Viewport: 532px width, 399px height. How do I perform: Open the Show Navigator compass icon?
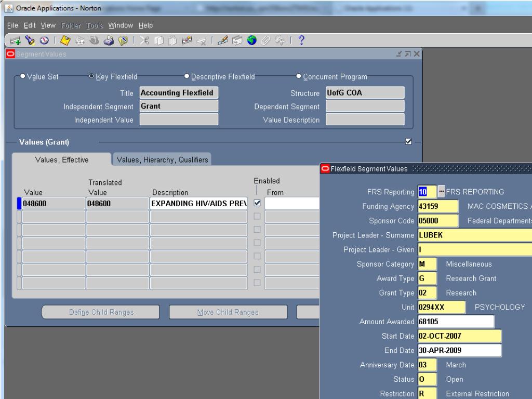(x=44, y=41)
